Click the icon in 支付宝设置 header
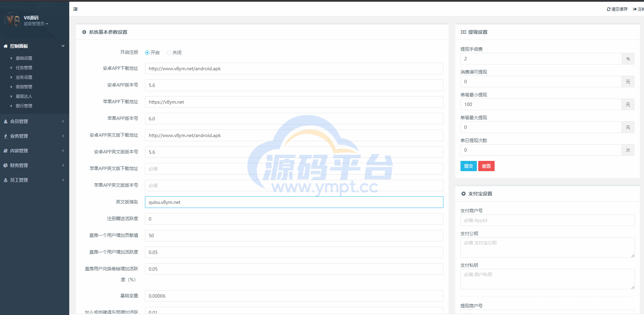This screenshot has width=644, height=315. [x=463, y=194]
